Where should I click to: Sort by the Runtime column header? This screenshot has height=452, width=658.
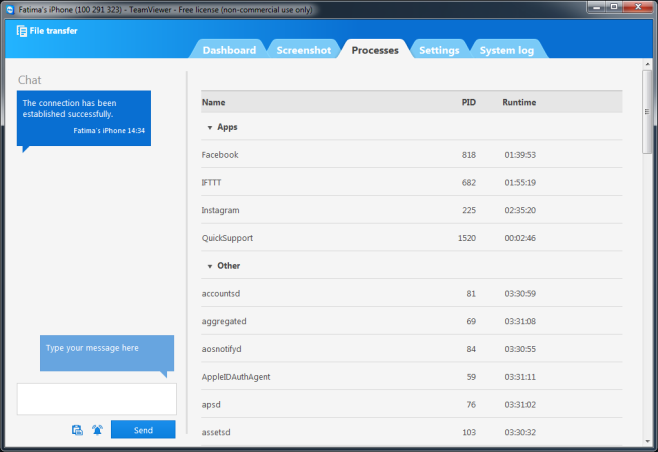click(519, 102)
